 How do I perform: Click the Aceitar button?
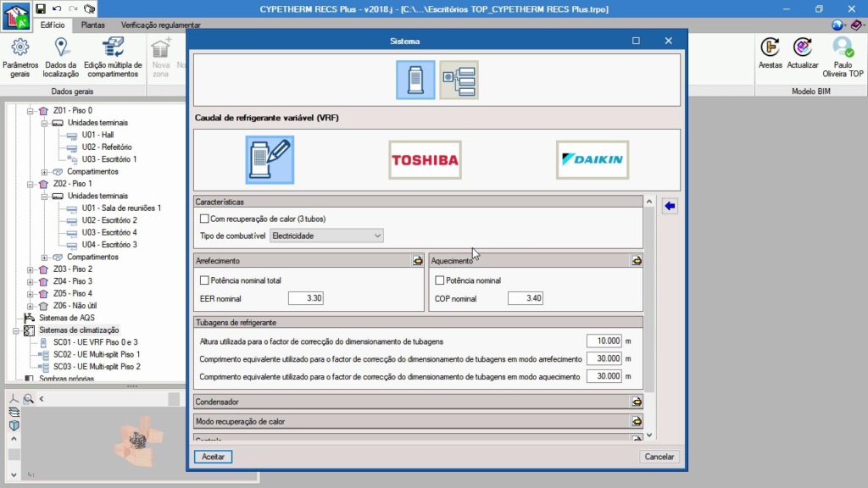[x=213, y=457]
